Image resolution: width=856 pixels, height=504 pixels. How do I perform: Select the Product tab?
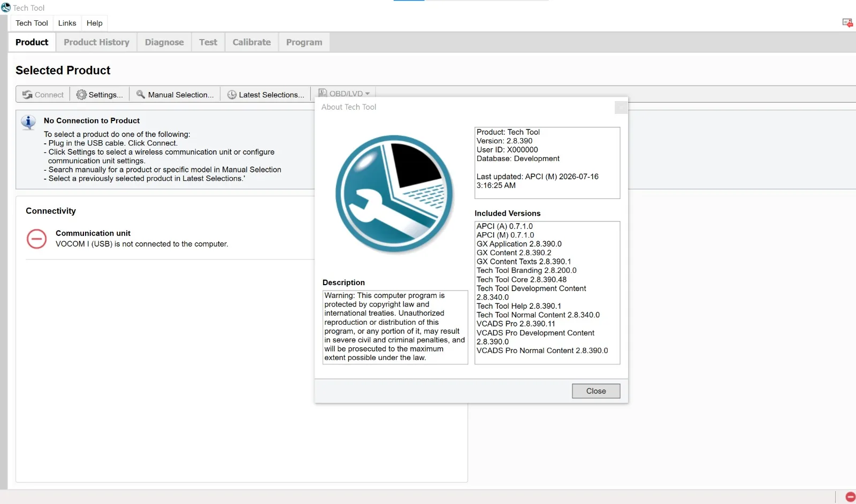tap(32, 42)
